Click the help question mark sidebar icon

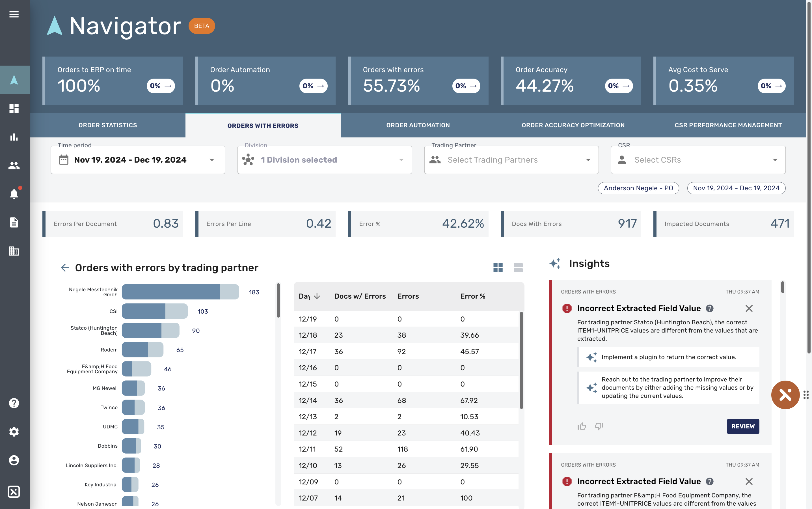(x=14, y=403)
